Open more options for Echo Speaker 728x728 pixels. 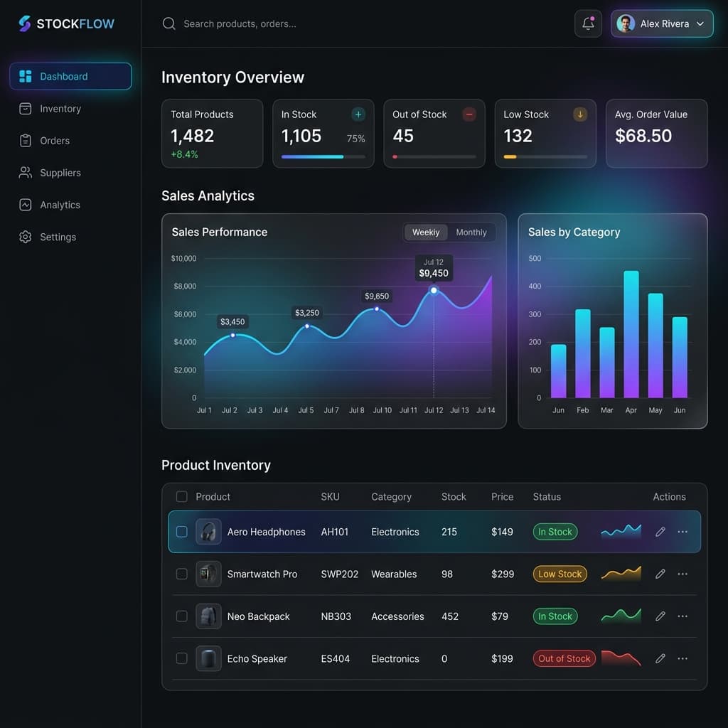pos(682,658)
